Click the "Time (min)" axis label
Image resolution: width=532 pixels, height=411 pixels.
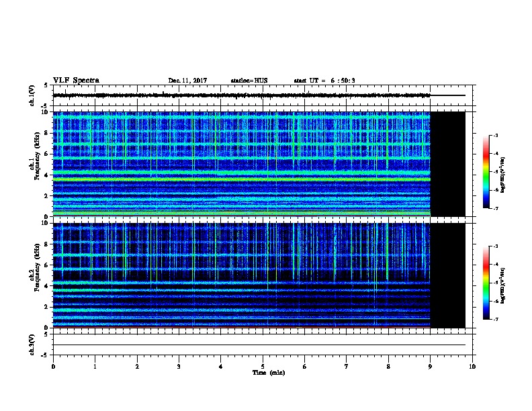tap(269, 373)
